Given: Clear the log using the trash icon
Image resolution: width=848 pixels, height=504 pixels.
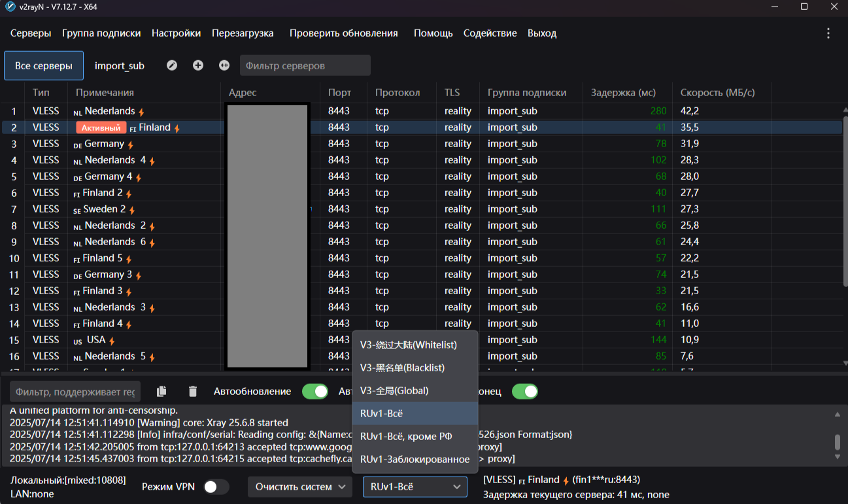Looking at the screenshot, I should pos(192,391).
